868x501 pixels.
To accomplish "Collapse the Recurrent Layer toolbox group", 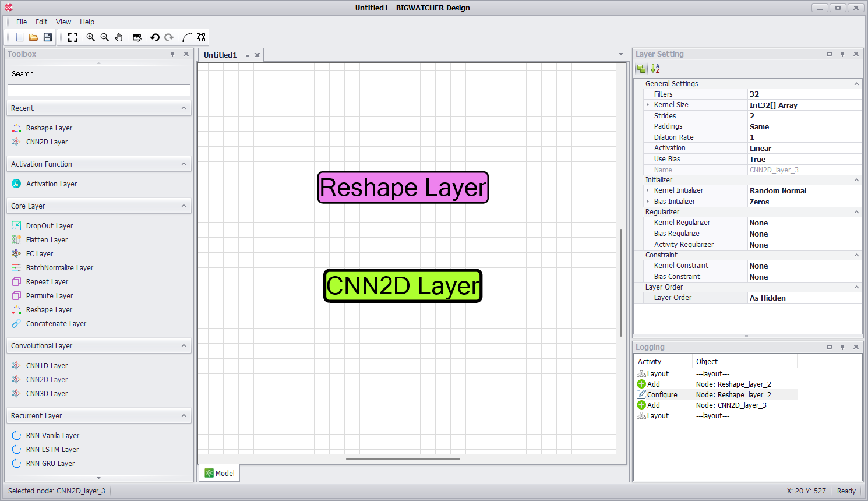I will (184, 415).
